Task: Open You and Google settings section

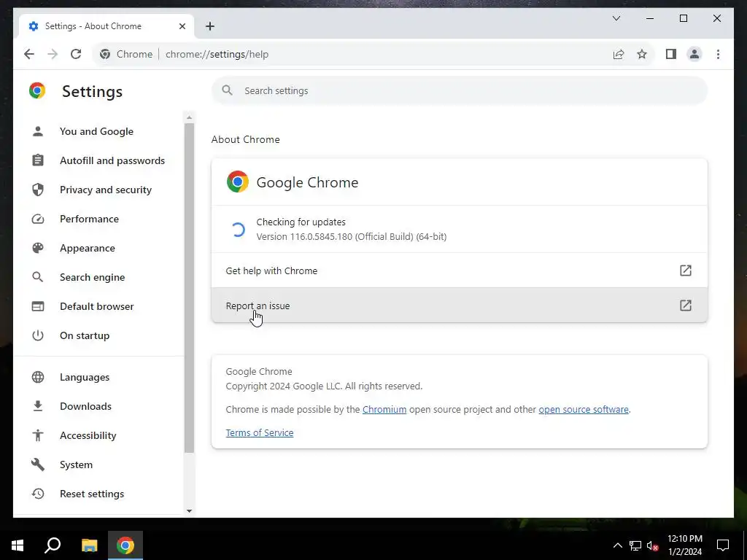Action: 98,131
